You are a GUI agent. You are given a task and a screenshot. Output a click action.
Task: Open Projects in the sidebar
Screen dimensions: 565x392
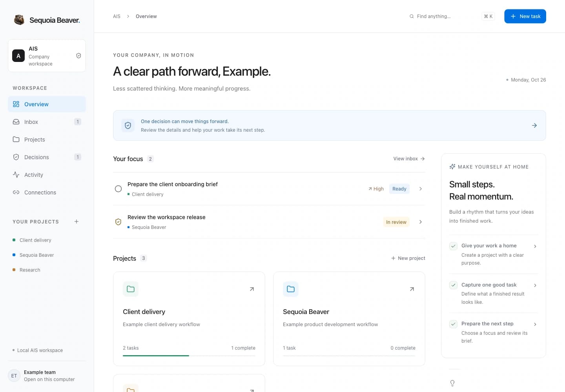pyautogui.click(x=47, y=140)
